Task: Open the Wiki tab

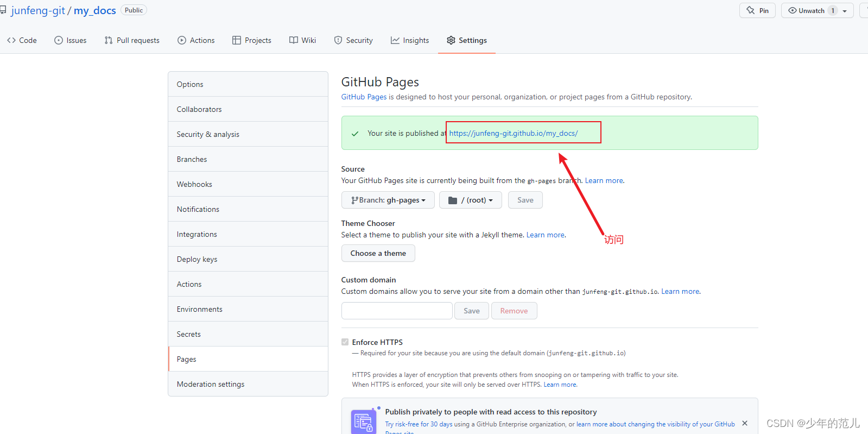Action: [x=302, y=40]
